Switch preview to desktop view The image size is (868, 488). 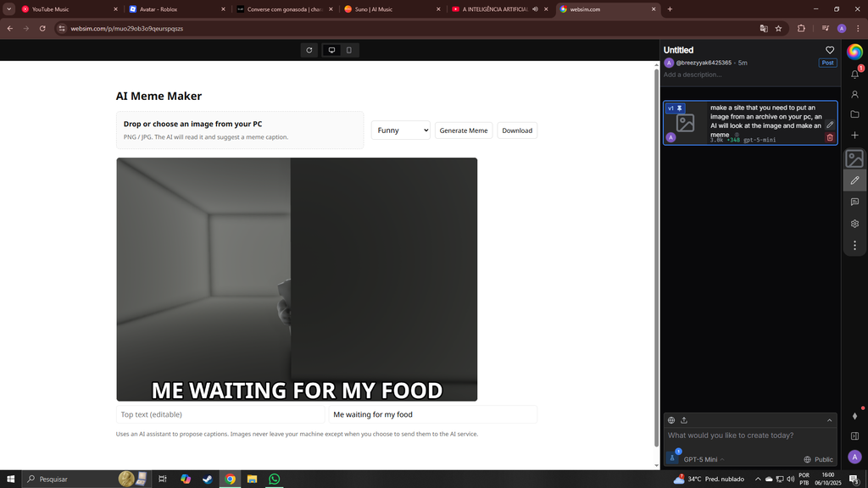pos(331,50)
